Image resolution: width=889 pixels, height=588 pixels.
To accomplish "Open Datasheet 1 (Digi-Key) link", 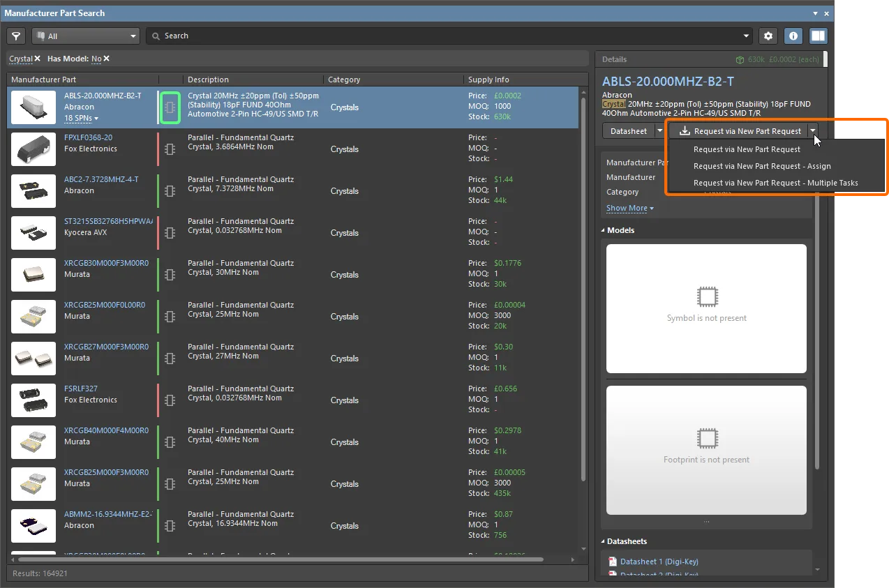I will pyautogui.click(x=659, y=561).
